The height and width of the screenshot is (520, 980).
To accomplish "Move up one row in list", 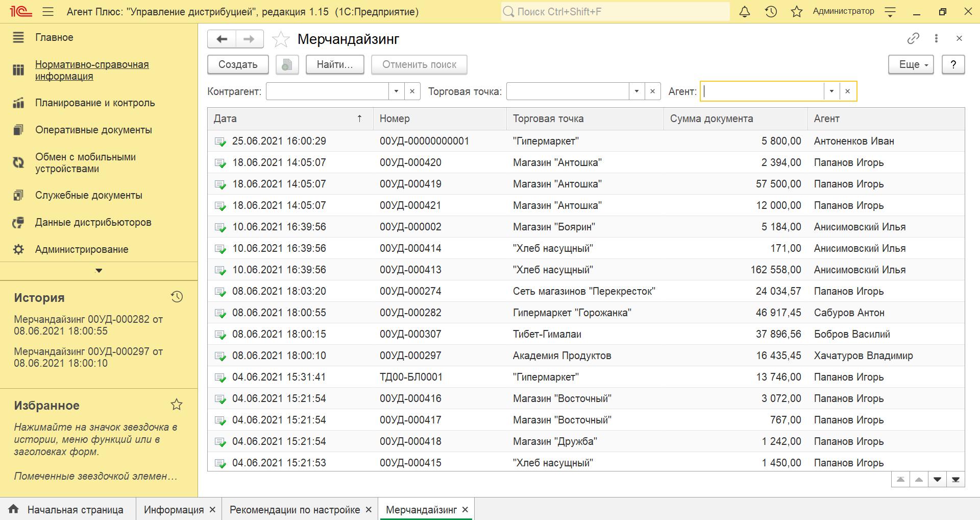I will 919,479.
